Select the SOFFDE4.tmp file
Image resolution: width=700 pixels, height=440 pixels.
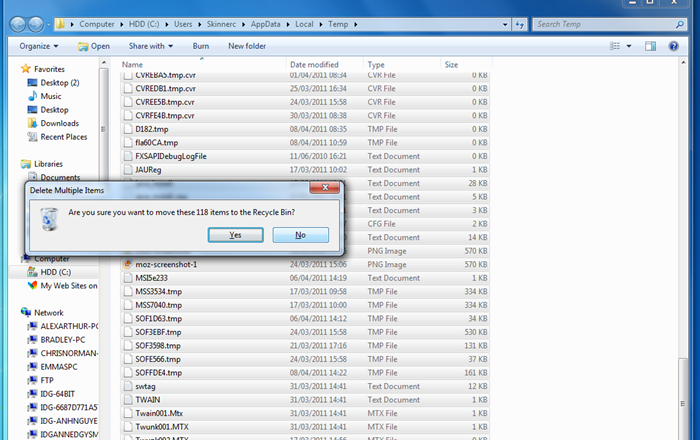tap(305, 373)
